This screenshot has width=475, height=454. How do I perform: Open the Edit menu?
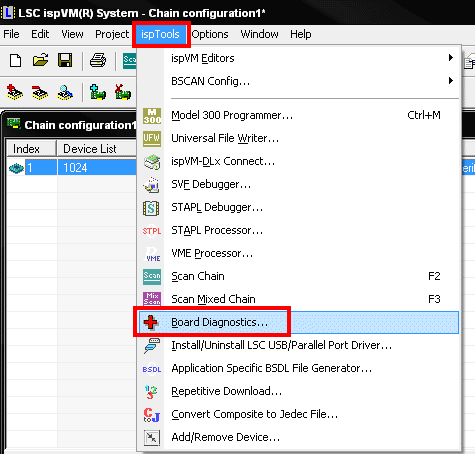40,34
